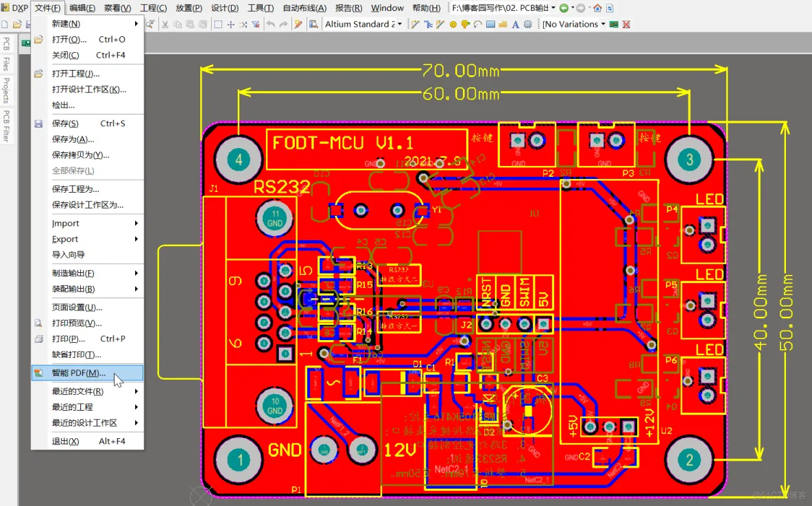Open the 编辑(E) menu

tap(82, 8)
